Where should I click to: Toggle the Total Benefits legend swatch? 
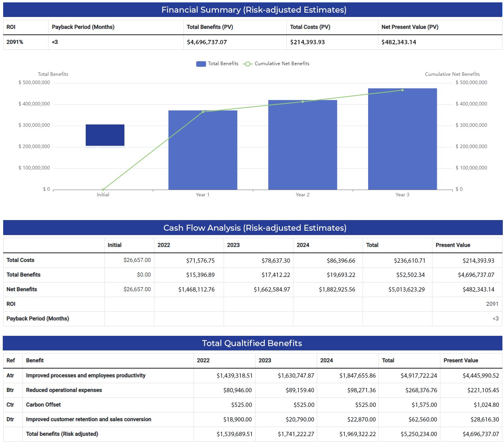pos(201,64)
